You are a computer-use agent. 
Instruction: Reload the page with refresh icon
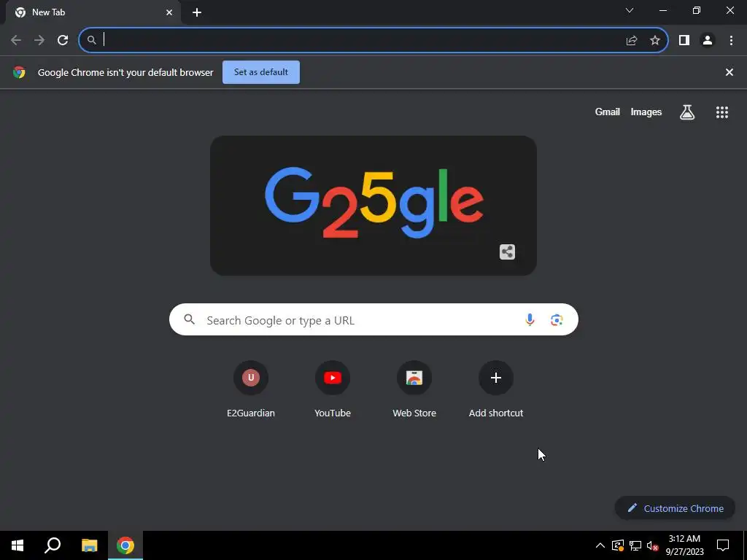[x=63, y=41]
